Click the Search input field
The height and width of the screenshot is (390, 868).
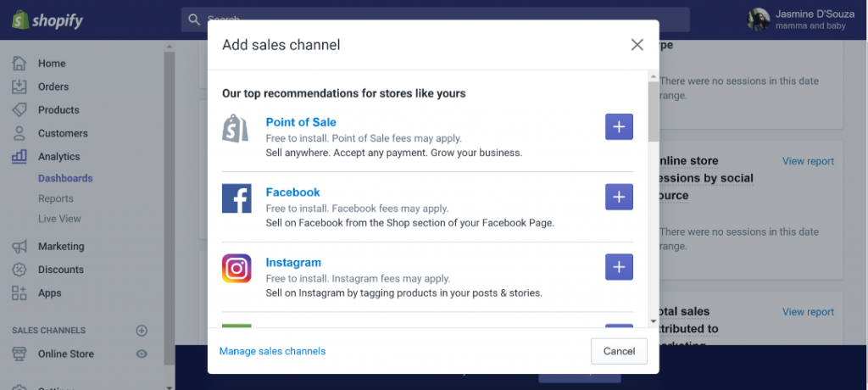[195, 19]
